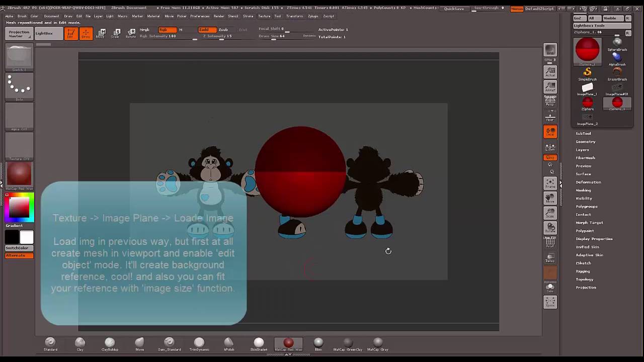Toggle Rgb painting mode
This screenshot has height=362, width=644.
point(168,30)
